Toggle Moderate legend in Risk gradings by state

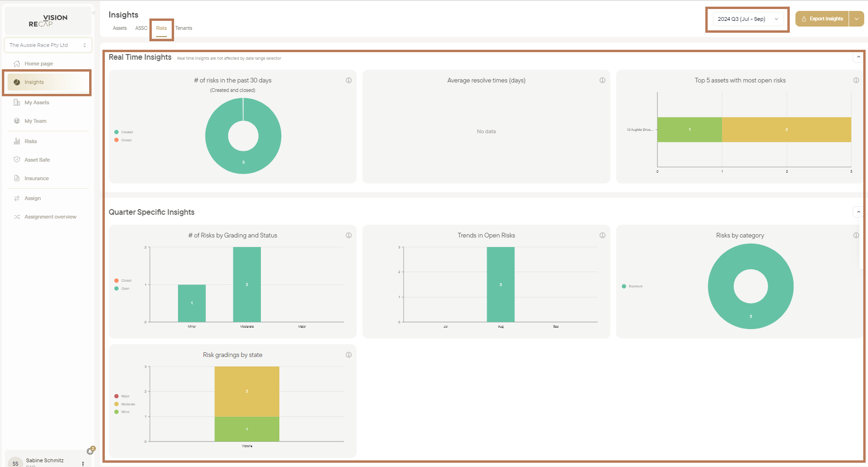125,404
